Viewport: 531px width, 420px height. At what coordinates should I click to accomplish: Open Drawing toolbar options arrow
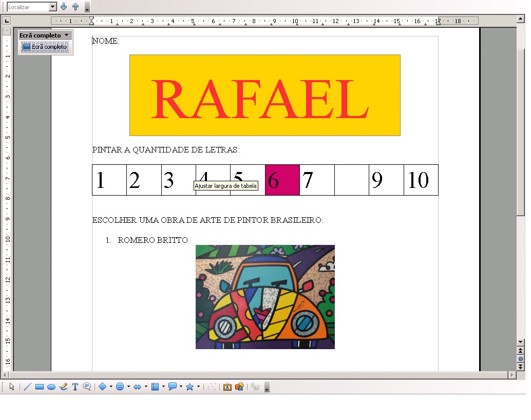point(267,387)
